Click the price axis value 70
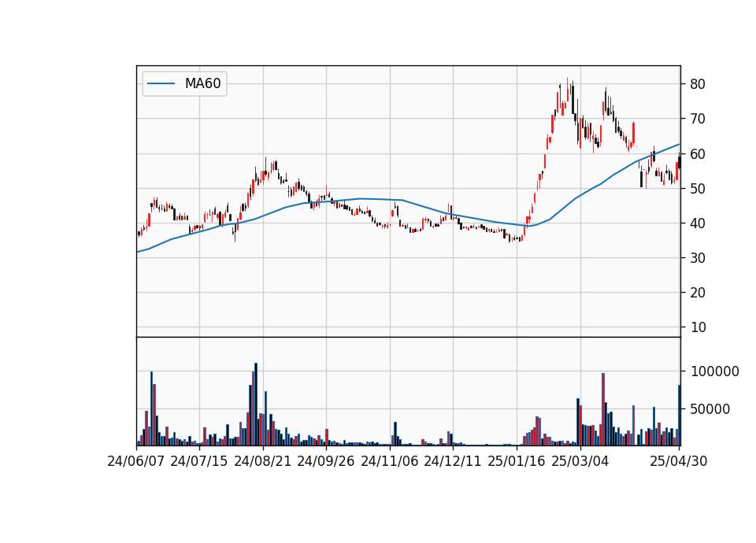Viewport: 756px width, 543px height. tap(698, 119)
